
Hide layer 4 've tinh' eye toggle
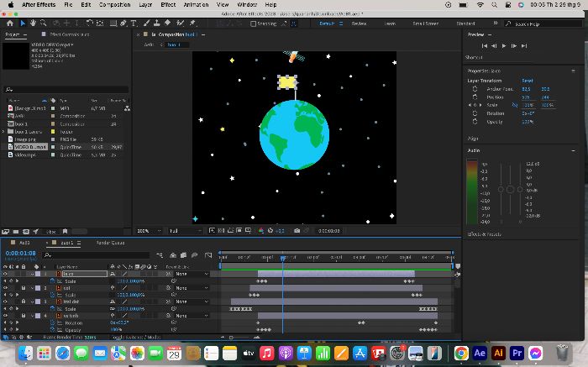pos(5,316)
